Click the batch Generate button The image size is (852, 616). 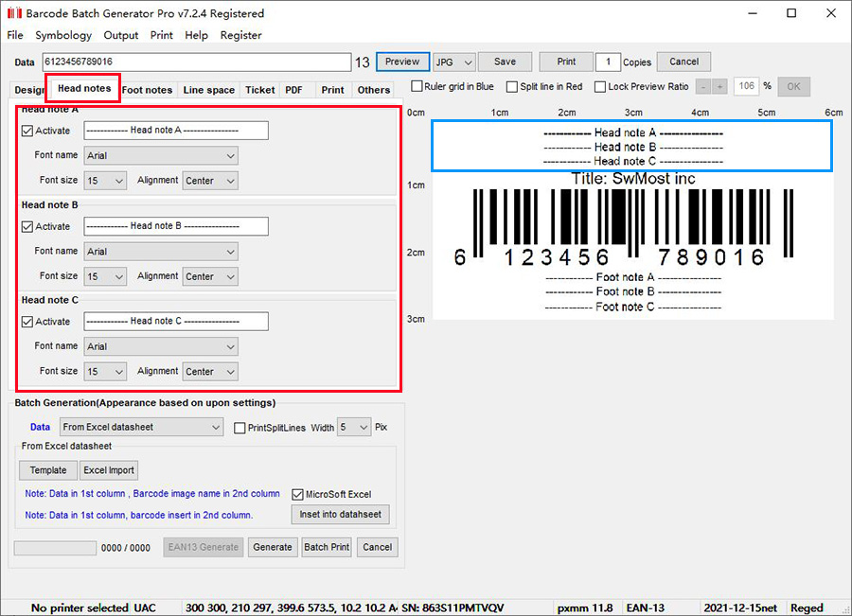click(273, 547)
